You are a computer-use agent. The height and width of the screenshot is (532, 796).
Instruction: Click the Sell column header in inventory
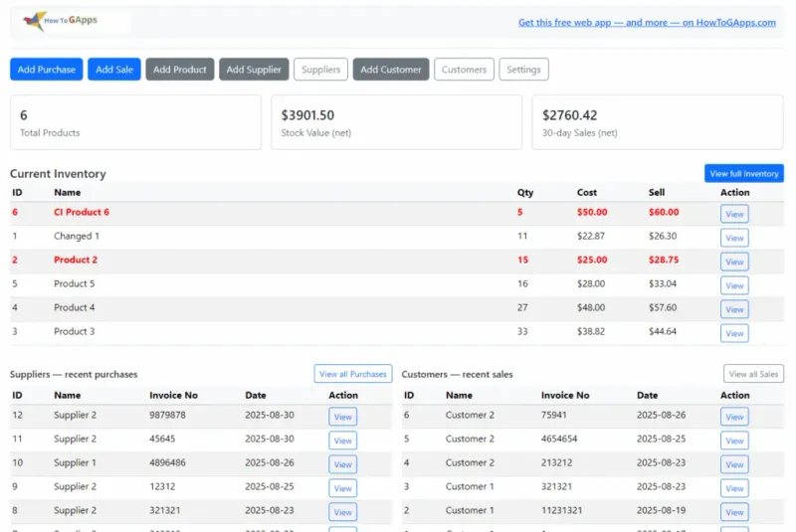[657, 192]
